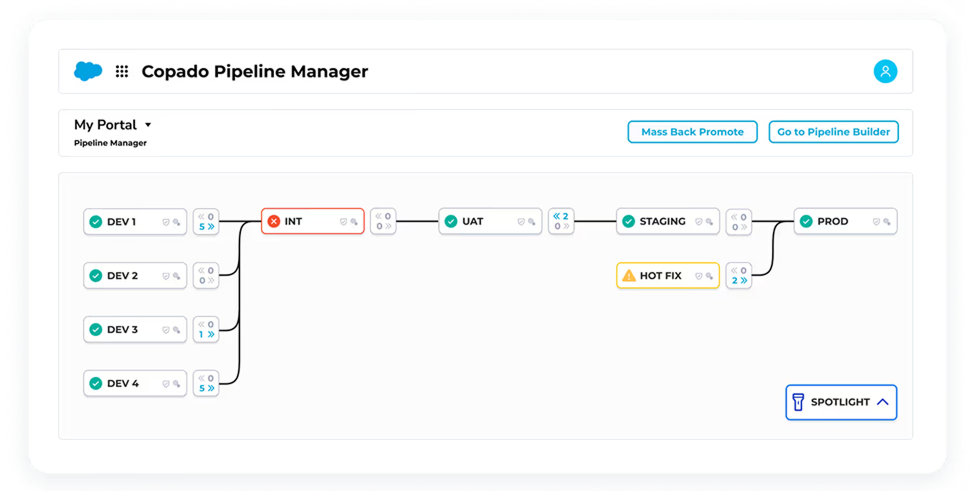Open INT back promotions count 0
Viewport: 975px width, 491px height.
(383, 216)
